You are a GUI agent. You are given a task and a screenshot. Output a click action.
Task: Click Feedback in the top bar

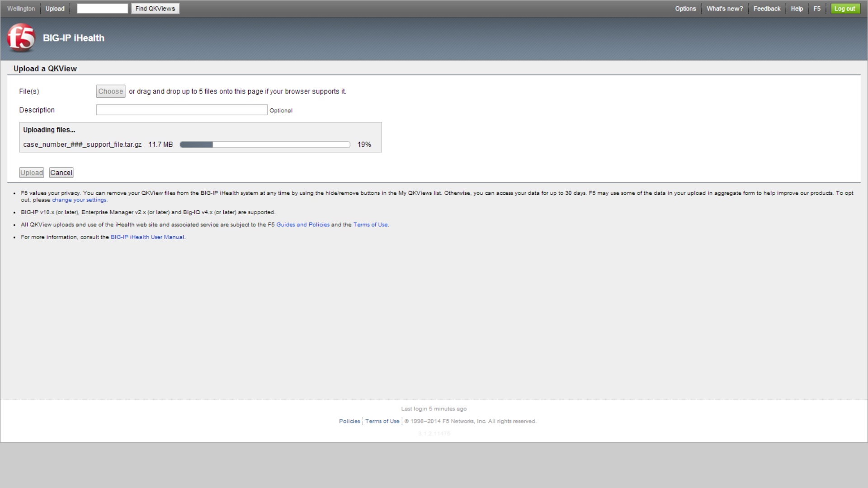tap(767, 9)
